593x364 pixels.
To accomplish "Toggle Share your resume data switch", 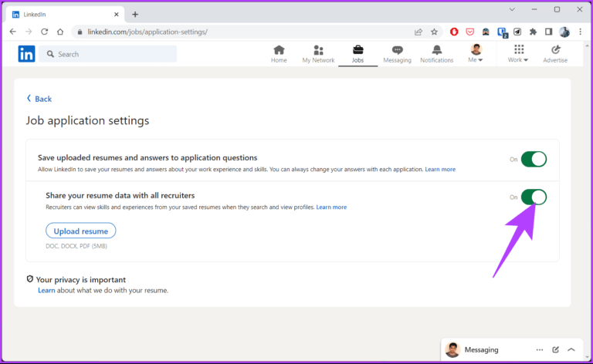I will pos(534,197).
